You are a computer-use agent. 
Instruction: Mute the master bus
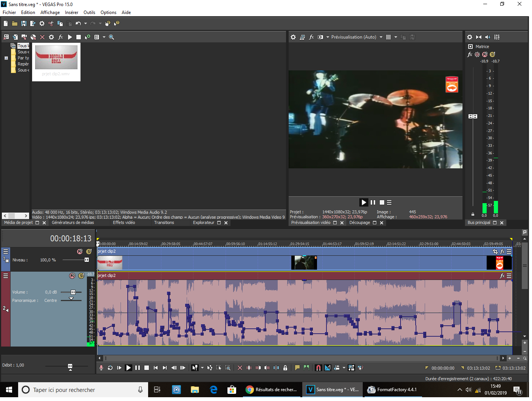(485, 54)
